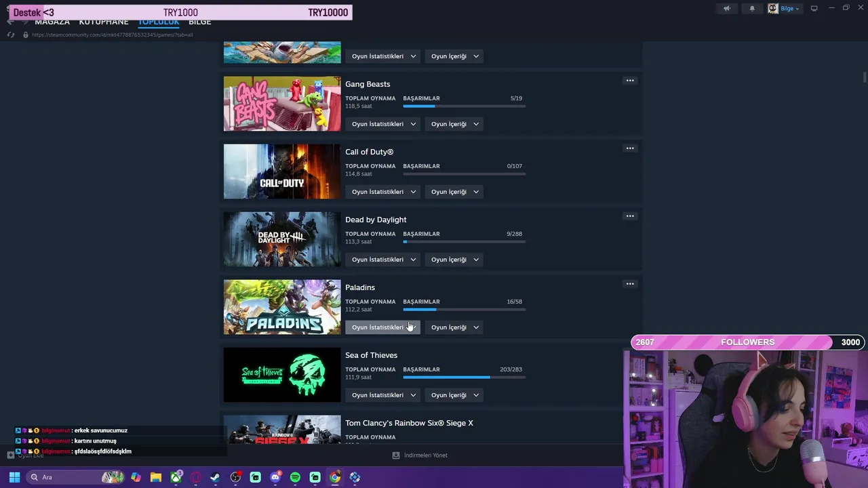Expand Oyun İstatistikleri for Dead by Daylight
This screenshot has width=868, height=488.
click(382, 260)
